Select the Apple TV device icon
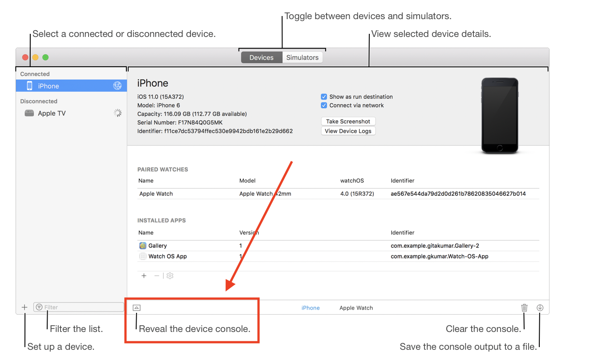Image resolution: width=594 pixels, height=364 pixels. pos(28,113)
